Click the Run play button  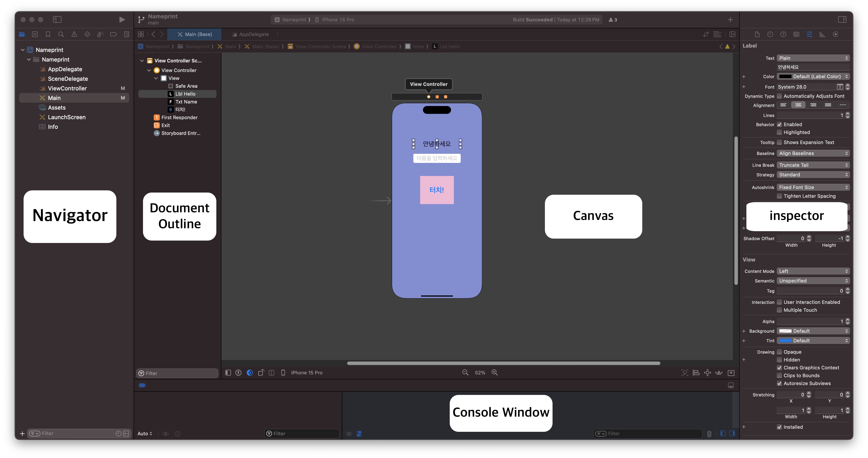[x=122, y=20]
